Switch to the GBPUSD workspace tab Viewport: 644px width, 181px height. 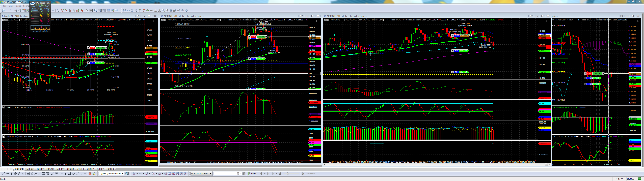70,169
